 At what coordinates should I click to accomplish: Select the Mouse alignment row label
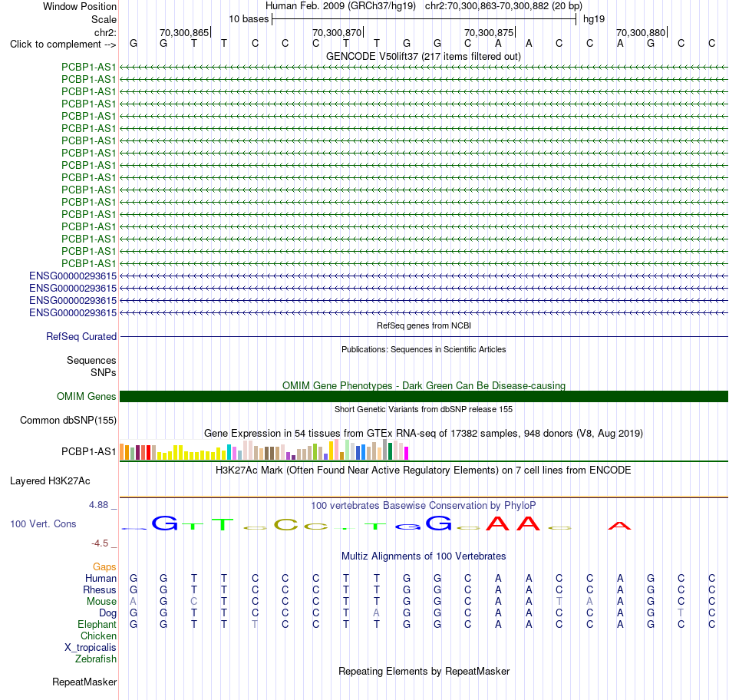101,602
